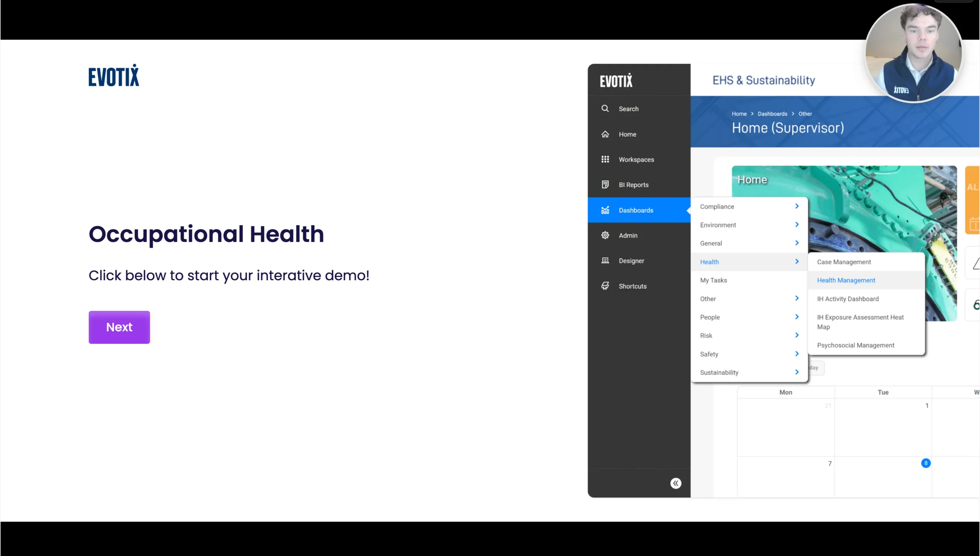The image size is (980, 556).
Task: Click the Other breadcrumb link
Action: click(x=805, y=114)
